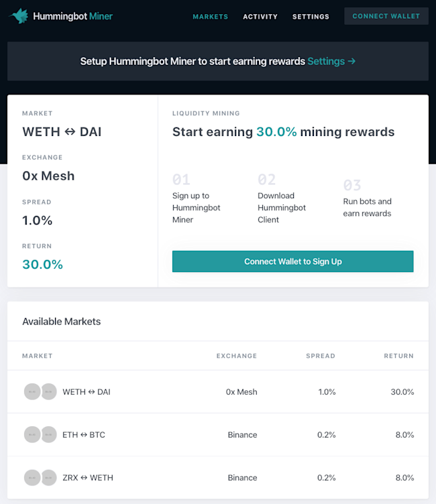The width and height of the screenshot is (436, 504).
Task: Click the BTC token icon in second row
Action: coord(49,434)
